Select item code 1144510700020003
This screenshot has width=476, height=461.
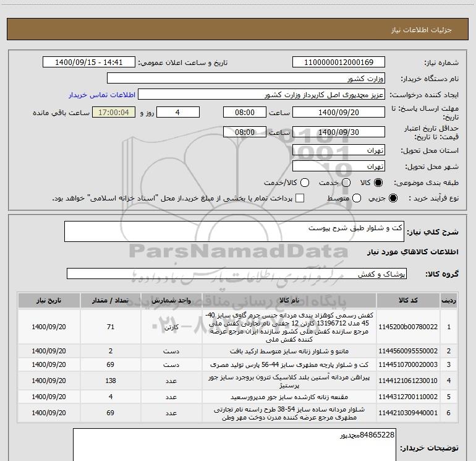point(408,364)
